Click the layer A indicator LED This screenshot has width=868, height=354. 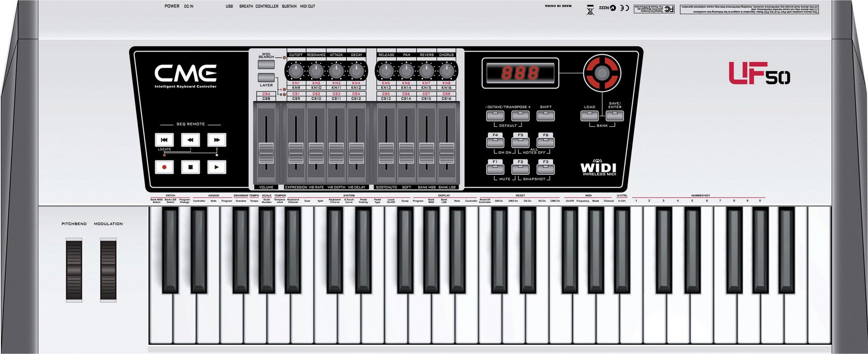[x=285, y=90]
